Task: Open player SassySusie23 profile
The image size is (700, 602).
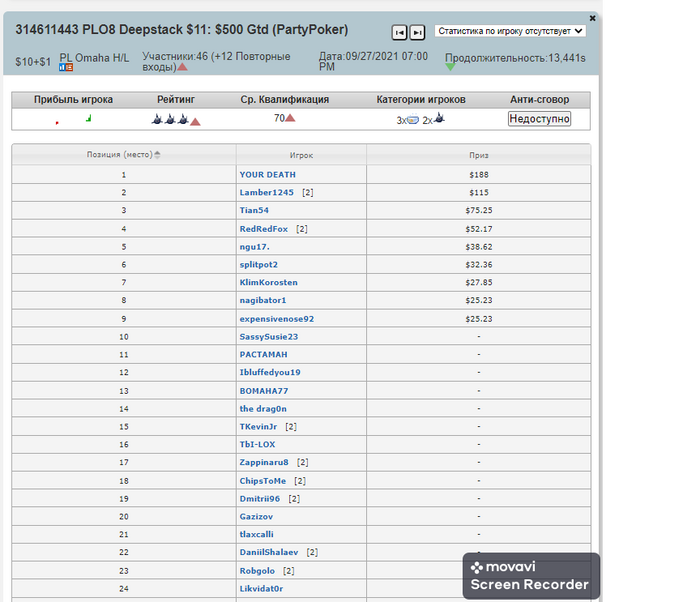Action: click(x=268, y=337)
